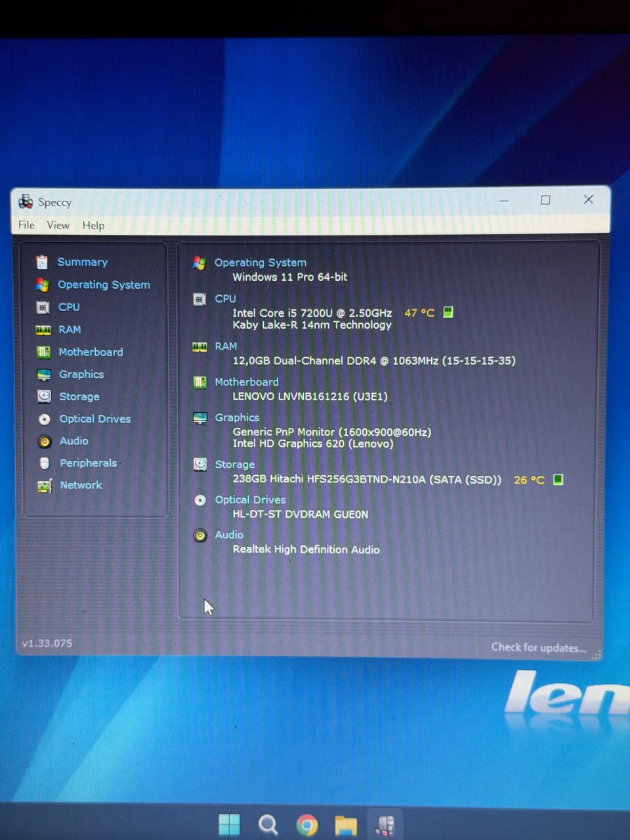Image resolution: width=630 pixels, height=840 pixels.
Task: Click Check for updates link
Action: coord(539,647)
